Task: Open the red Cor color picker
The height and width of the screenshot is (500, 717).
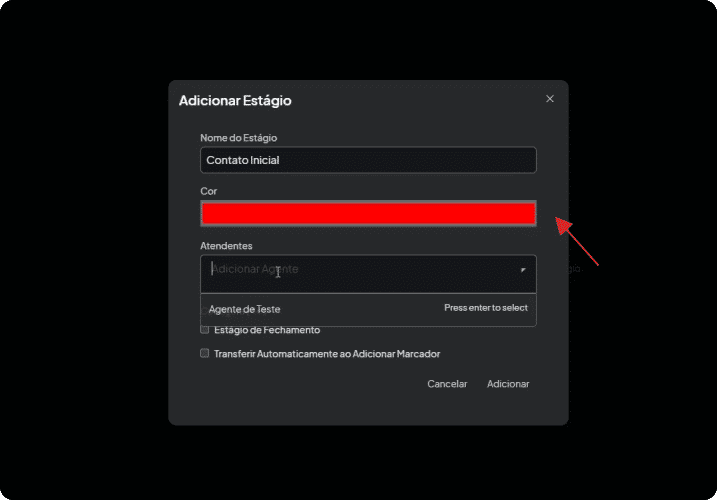Action: click(x=368, y=213)
